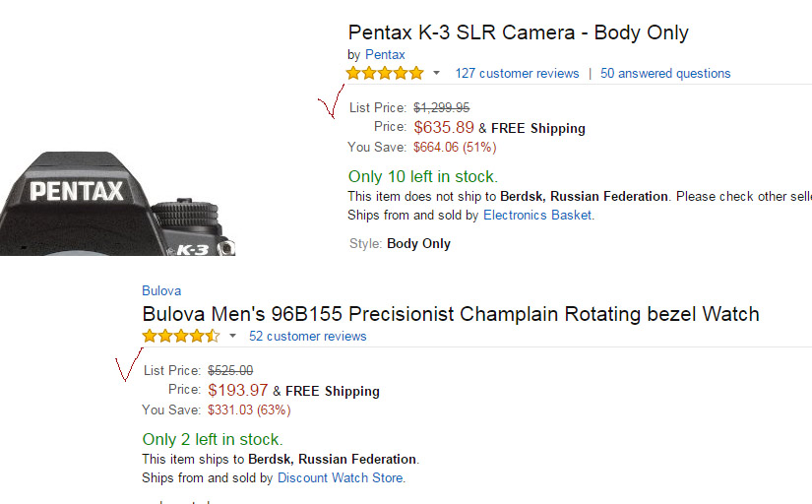Open the Bulova brand link
812x504 pixels.
click(x=161, y=290)
